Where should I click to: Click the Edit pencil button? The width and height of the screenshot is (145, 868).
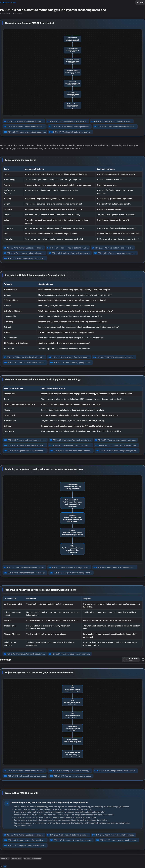(140, 2)
